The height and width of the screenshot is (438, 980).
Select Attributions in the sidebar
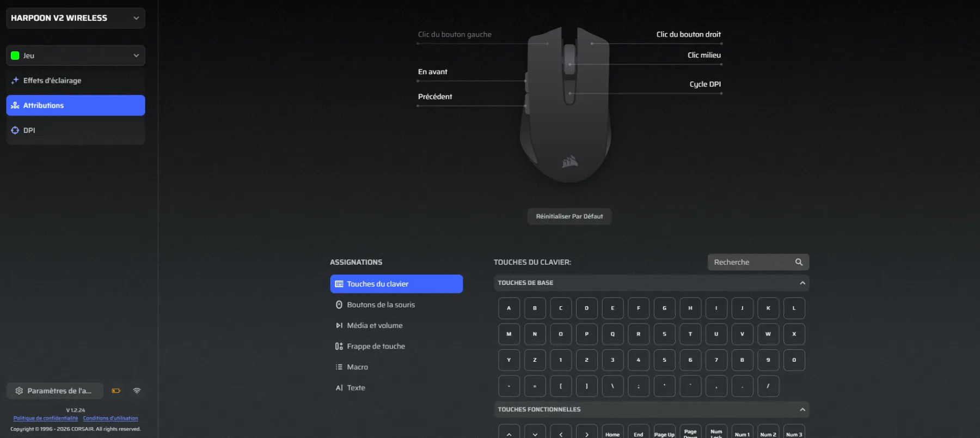(76, 105)
